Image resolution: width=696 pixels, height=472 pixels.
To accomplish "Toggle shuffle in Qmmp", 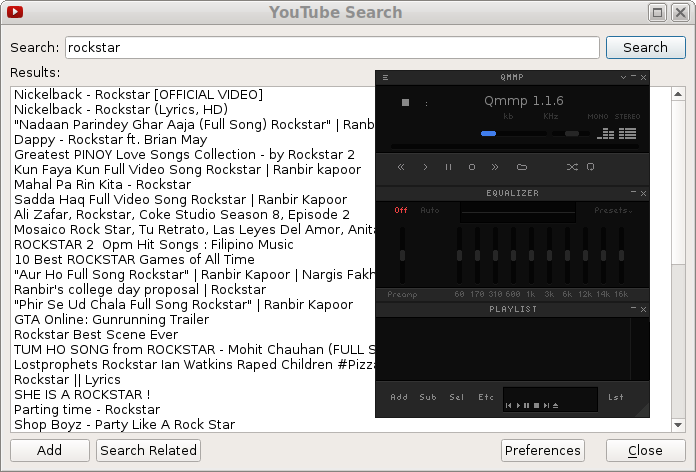I will coord(572,167).
